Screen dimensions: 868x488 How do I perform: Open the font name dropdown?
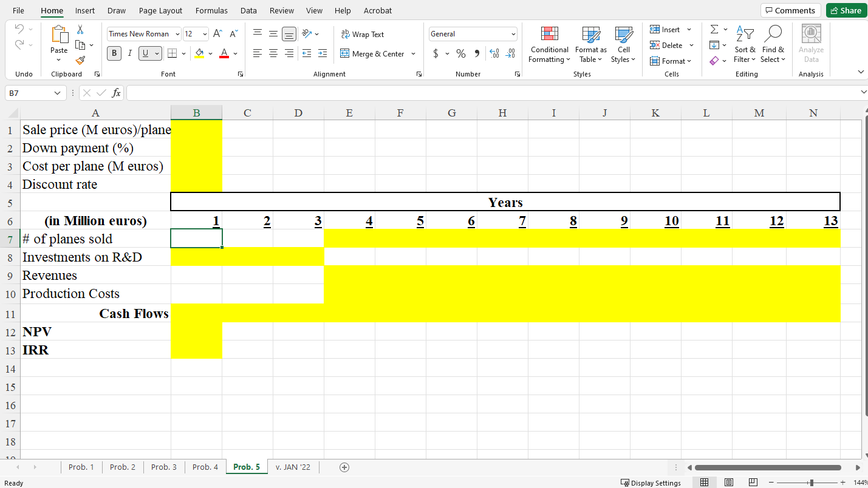pyautogui.click(x=177, y=34)
